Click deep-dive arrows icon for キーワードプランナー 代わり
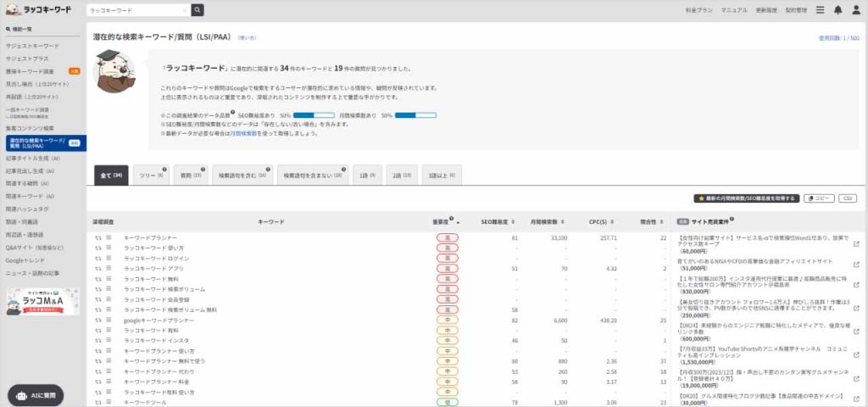 point(98,371)
